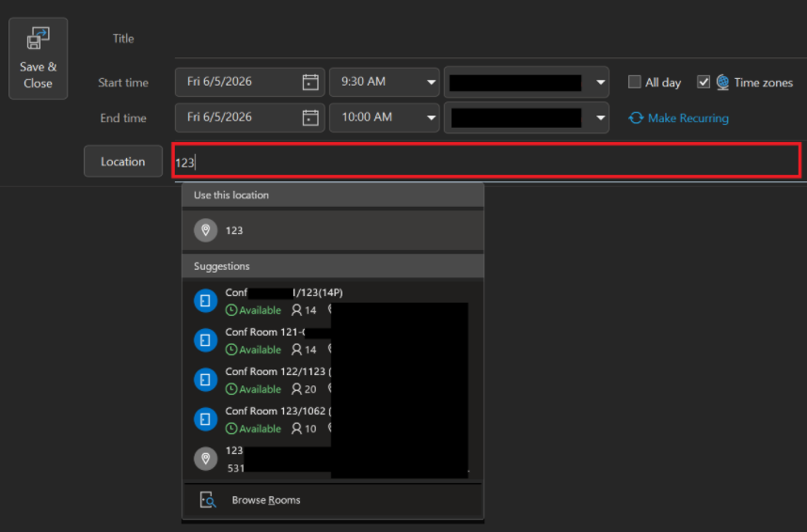Click pin icon for the 123 / 531 address

(x=205, y=459)
